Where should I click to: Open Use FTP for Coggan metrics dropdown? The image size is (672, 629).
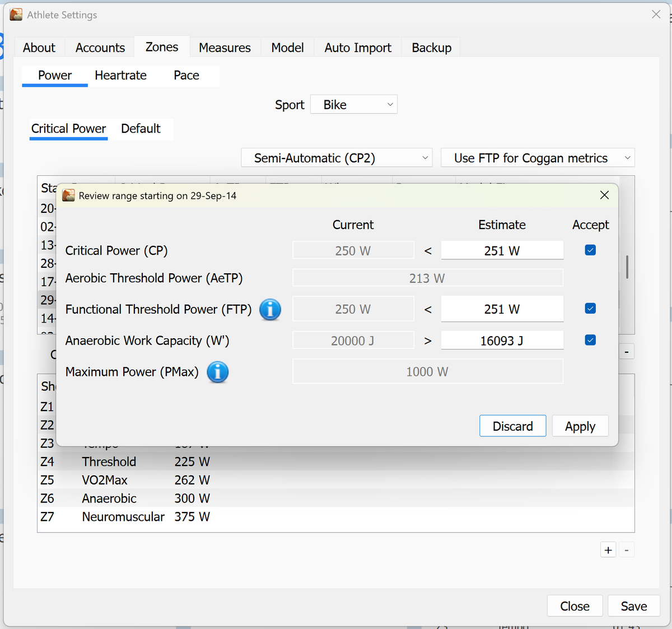(x=538, y=158)
